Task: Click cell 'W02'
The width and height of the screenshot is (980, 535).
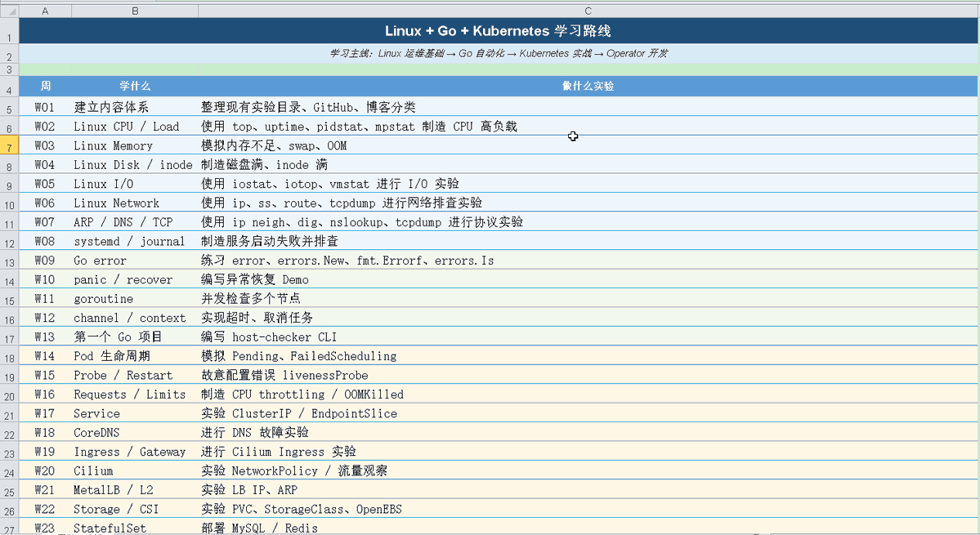Action: click(45, 126)
